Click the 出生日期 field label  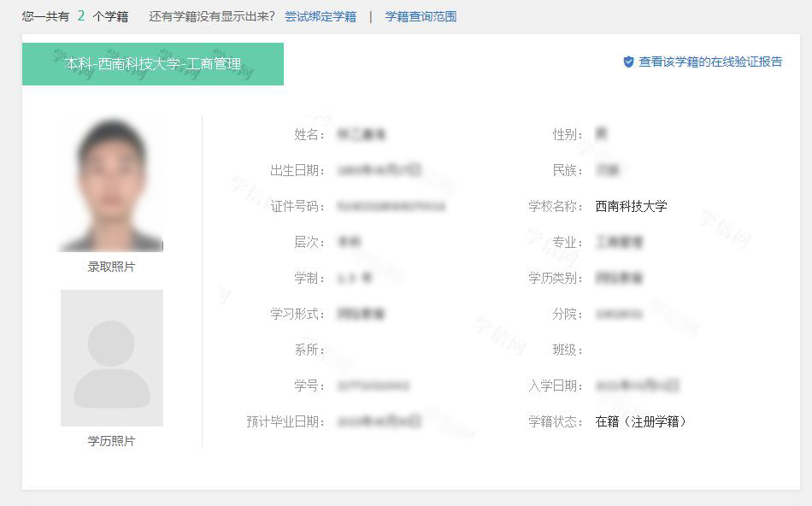point(297,170)
